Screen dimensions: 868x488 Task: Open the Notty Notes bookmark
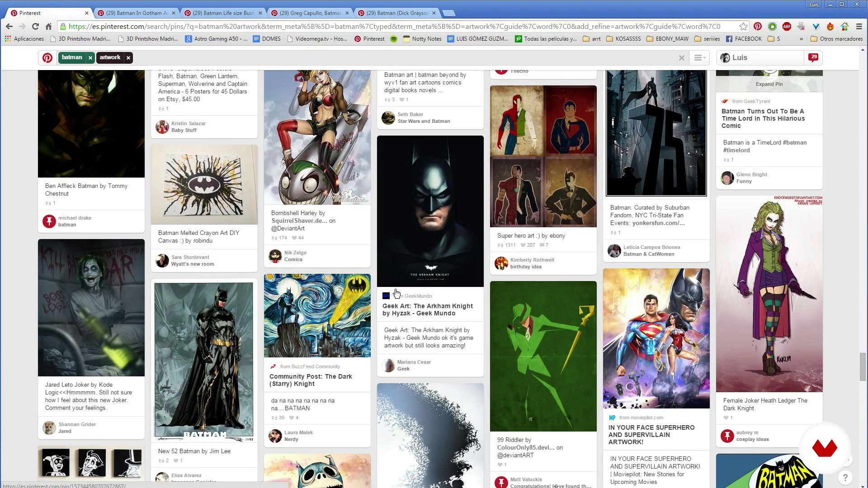(x=422, y=39)
